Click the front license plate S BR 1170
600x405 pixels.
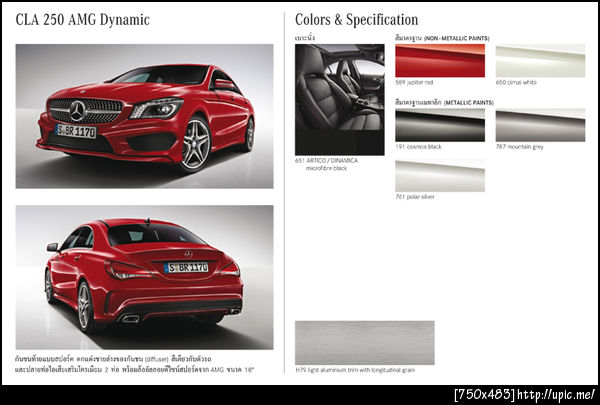(76, 131)
